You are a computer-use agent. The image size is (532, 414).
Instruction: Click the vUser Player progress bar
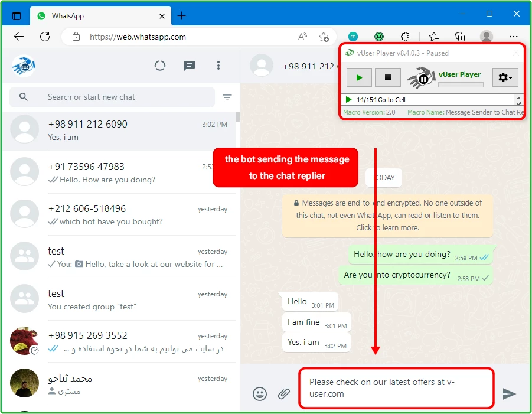click(x=461, y=85)
